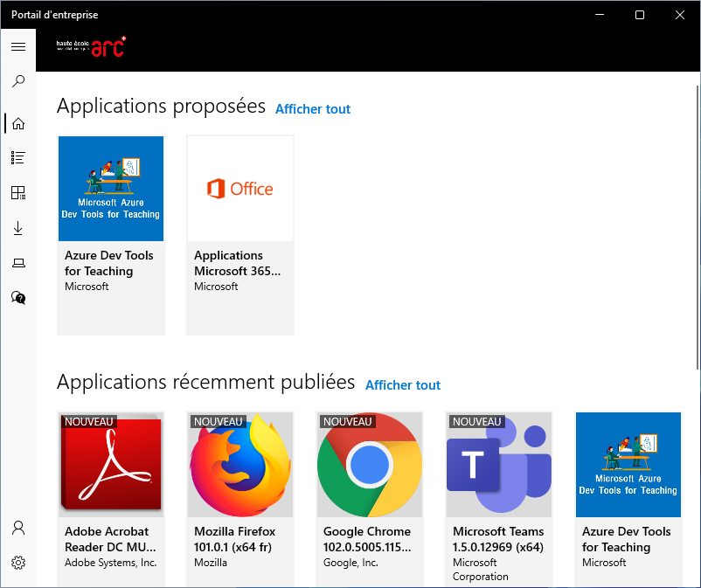
Task: Open downloads and updates arrow icon
Action: coord(18,228)
